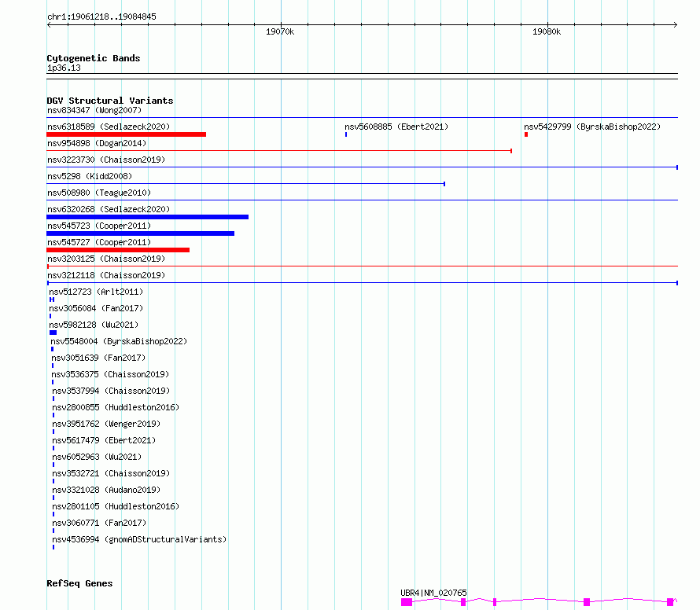Viewport: 700px width, 610px height.
Task: Open variant nsv3537994 (Chaisson2019)
Action: point(111,391)
